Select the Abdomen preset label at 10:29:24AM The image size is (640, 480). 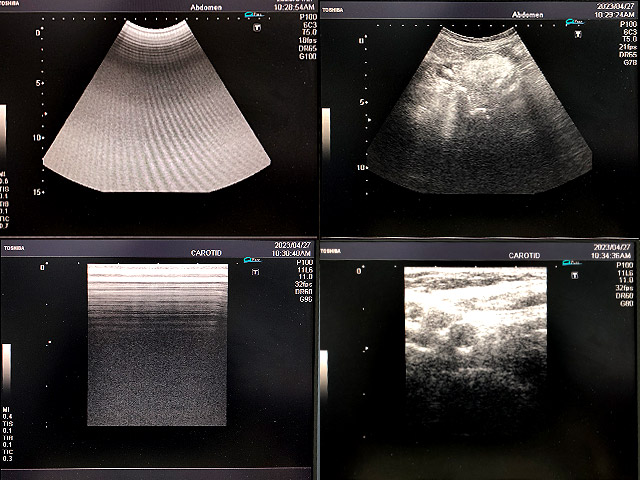pos(528,15)
